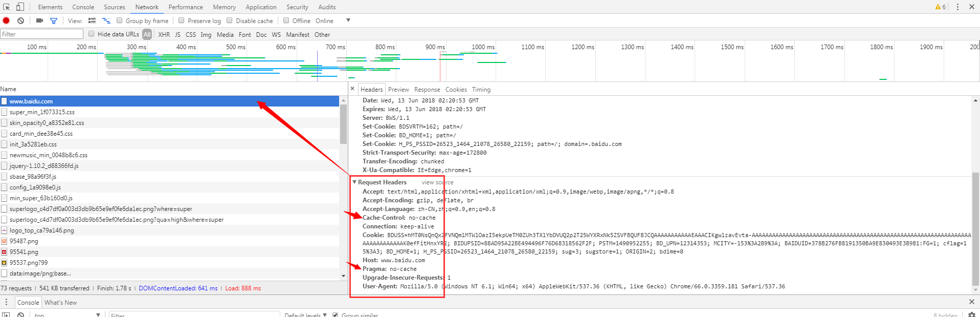This screenshot has width=980, height=317.
Task: Open the console context 'top' dropdown
Action: click(x=66, y=314)
